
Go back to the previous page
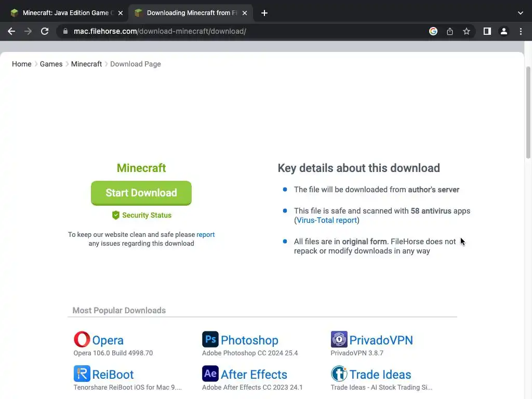click(x=11, y=31)
